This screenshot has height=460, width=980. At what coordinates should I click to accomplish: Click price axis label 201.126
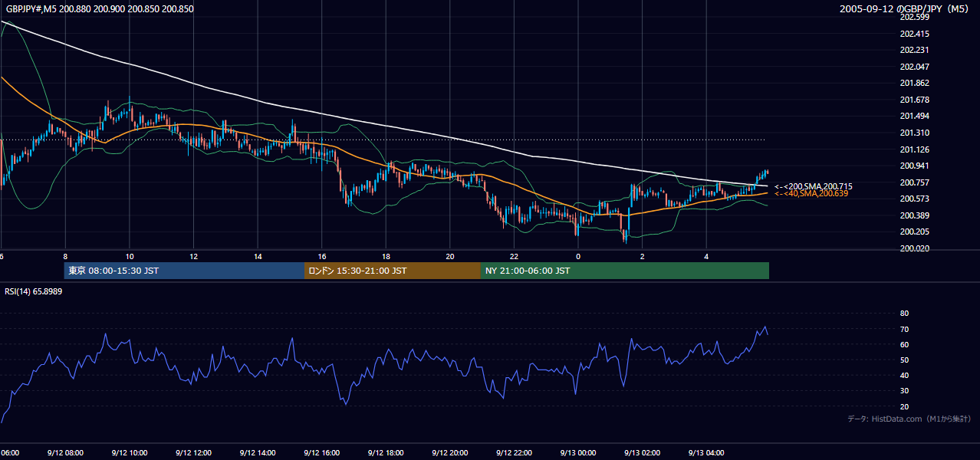tap(914, 149)
